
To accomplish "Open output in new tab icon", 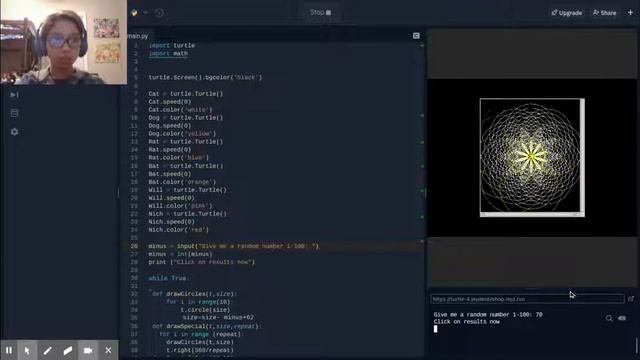I will point(631,299).
